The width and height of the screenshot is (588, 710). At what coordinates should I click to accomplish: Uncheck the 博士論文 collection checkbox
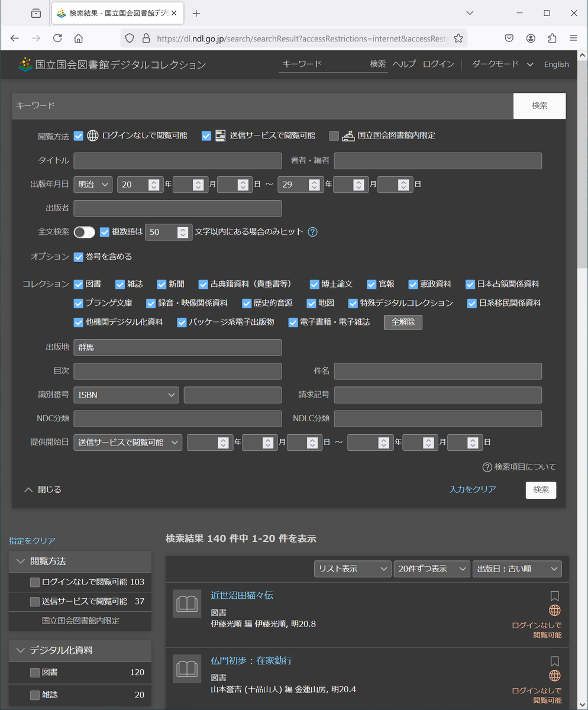pyautogui.click(x=315, y=284)
